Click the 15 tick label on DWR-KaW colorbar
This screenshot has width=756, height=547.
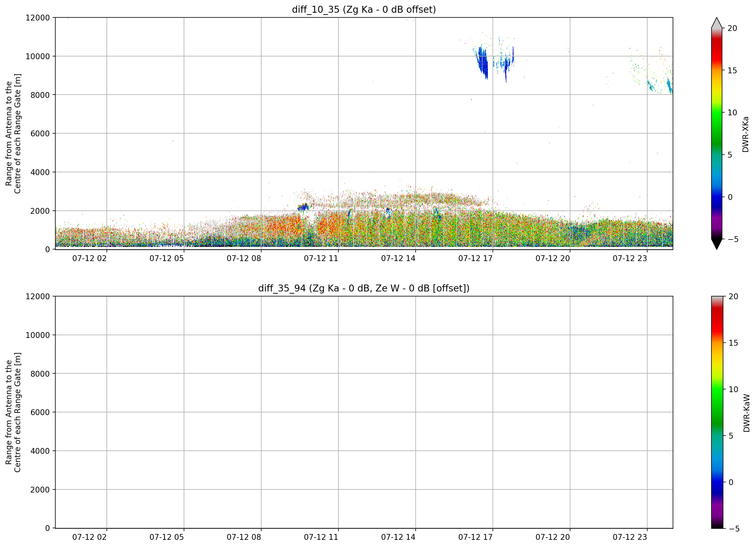[x=733, y=343]
